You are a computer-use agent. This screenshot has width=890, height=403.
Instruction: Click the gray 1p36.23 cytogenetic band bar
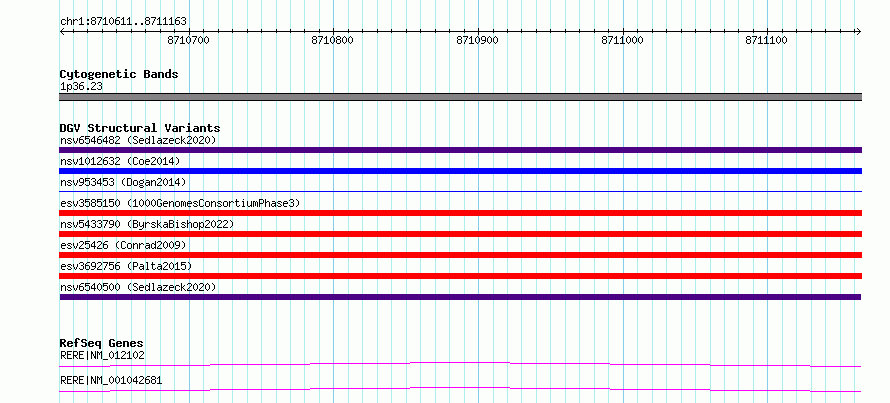(460, 97)
